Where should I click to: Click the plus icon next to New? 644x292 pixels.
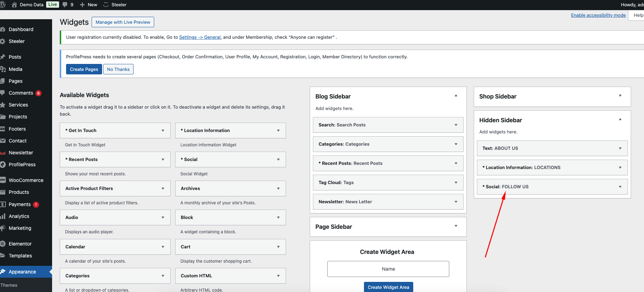(82, 5)
